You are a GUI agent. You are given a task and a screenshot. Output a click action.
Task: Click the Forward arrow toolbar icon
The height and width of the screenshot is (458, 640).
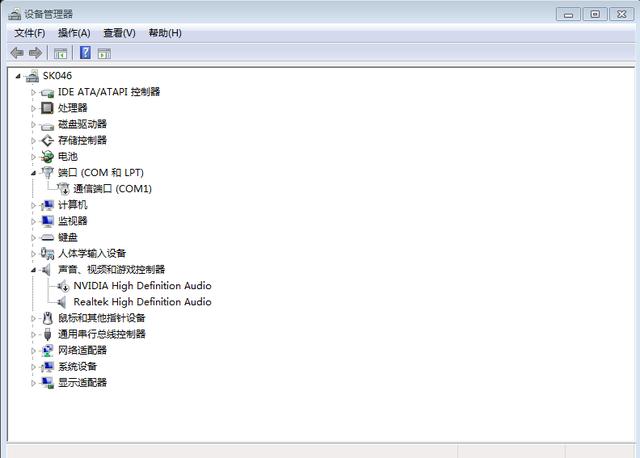pyautogui.click(x=36, y=53)
